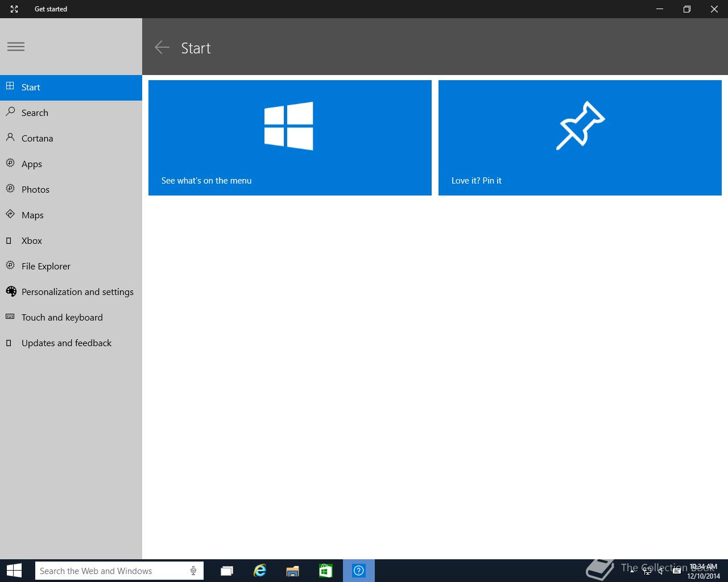Open Personalization and settings topic
The height and width of the screenshot is (582, 728).
pos(71,292)
